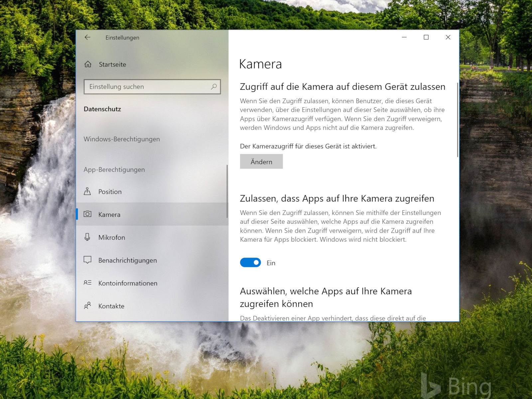The image size is (532, 399).
Task: Go back with the arrow icon
Action: click(x=87, y=37)
